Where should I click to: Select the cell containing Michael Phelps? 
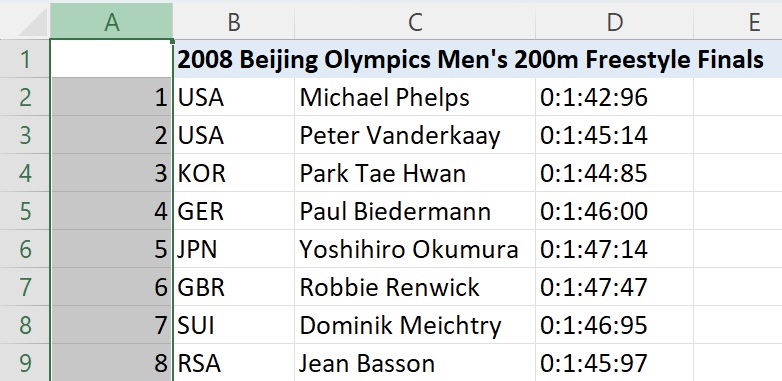[x=415, y=97]
